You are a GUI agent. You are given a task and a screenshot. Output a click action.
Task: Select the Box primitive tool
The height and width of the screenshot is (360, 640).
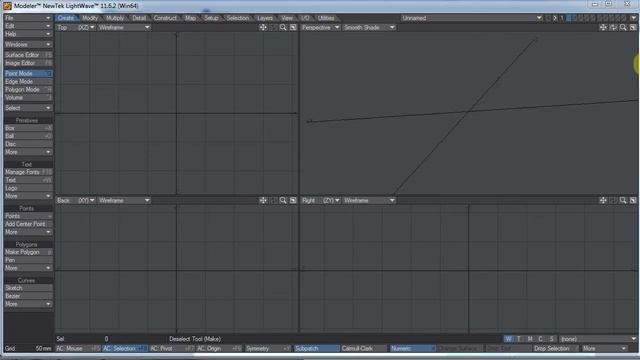[x=28, y=128]
